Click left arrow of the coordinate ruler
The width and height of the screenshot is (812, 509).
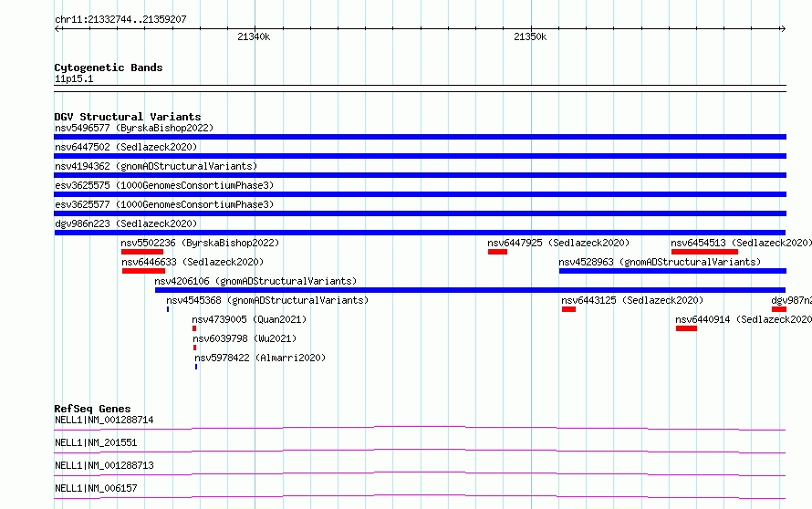tap(57, 28)
